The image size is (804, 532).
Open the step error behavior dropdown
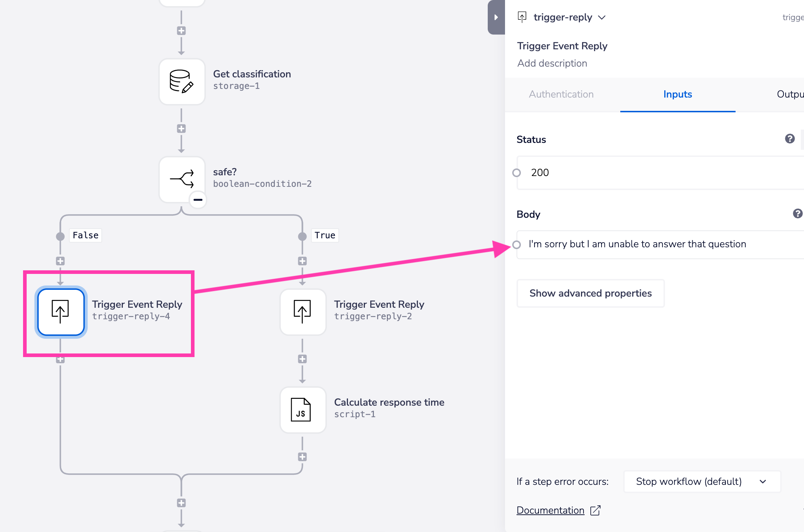[x=702, y=482]
